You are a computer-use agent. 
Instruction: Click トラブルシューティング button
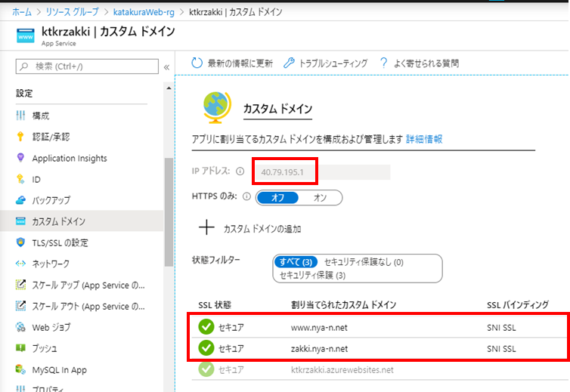325,63
